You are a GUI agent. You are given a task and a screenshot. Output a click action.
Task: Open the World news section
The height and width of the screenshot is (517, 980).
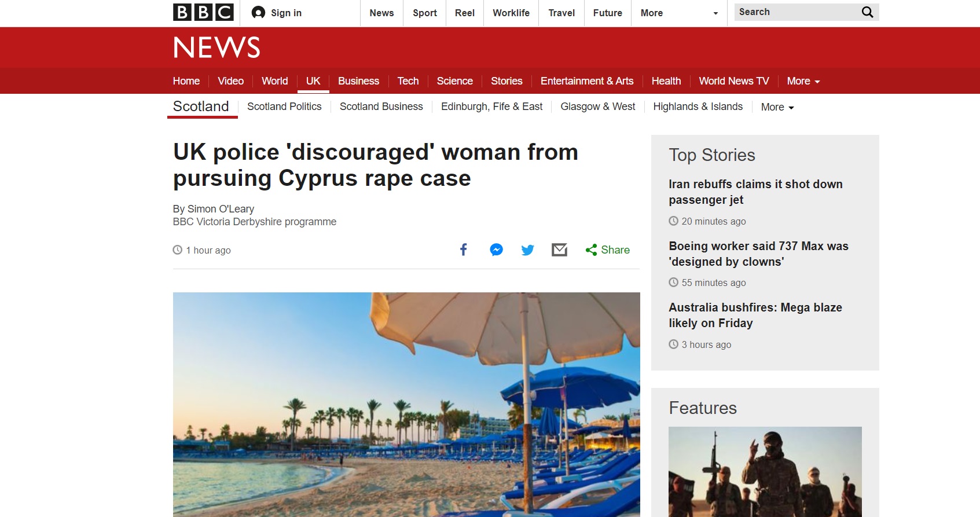274,81
